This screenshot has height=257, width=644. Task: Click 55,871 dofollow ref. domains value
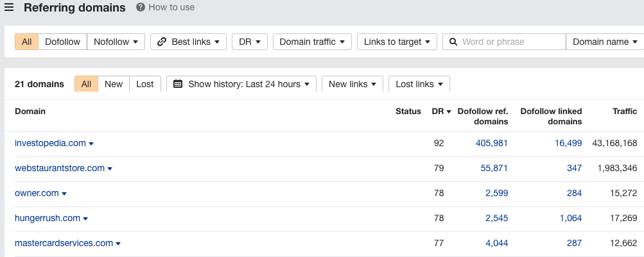[494, 168]
